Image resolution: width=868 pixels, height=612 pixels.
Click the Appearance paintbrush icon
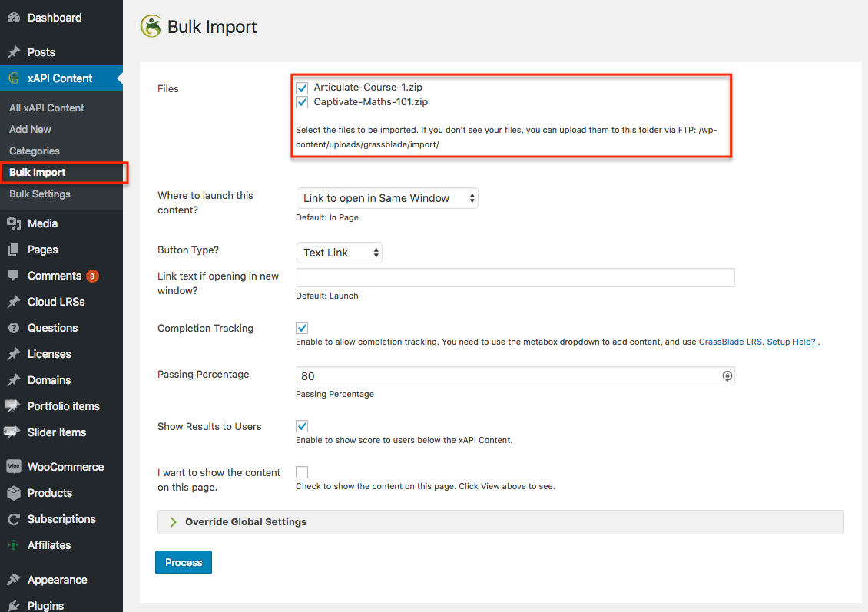[x=13, y=580]
